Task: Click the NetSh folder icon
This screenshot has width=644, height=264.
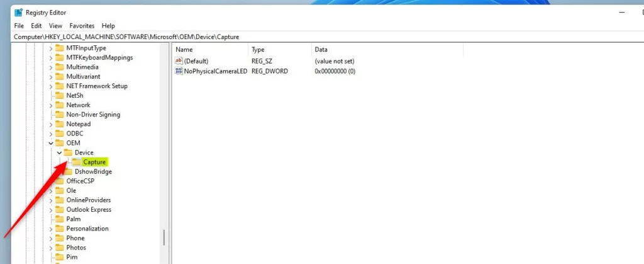Action: [60, 95]
